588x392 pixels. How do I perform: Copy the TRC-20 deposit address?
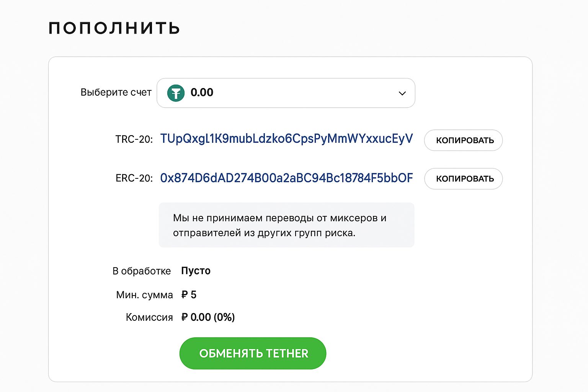pyautogui.click(x=463, y=140)
